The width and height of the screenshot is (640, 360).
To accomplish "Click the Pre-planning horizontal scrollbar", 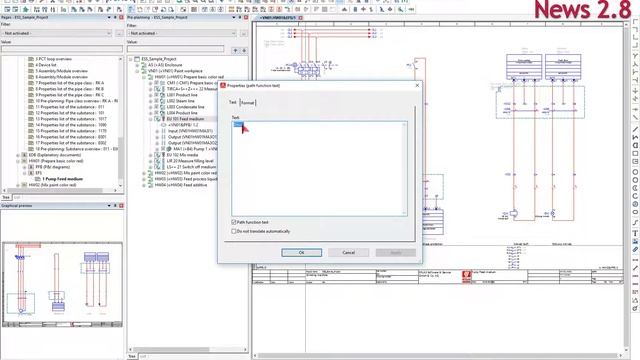I will (188, 350).
